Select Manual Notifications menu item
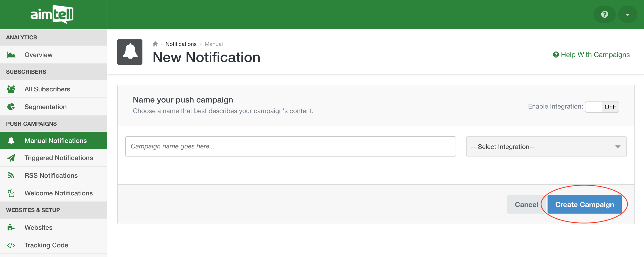This screenshot has width=644, height=257. point(56,141)
